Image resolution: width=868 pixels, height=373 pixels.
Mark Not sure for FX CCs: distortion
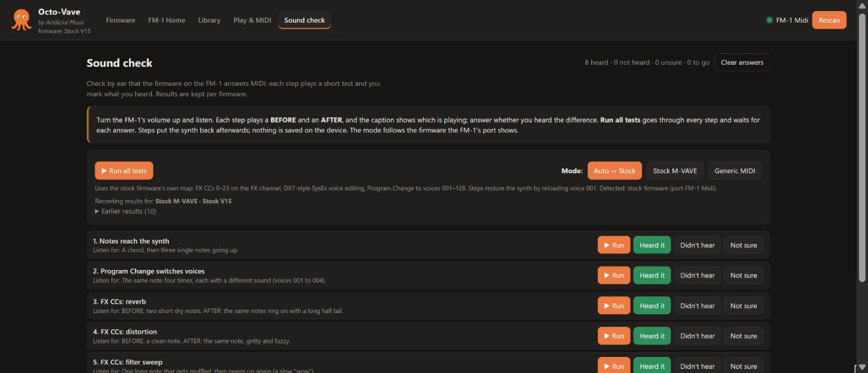(x=743, y=336)
